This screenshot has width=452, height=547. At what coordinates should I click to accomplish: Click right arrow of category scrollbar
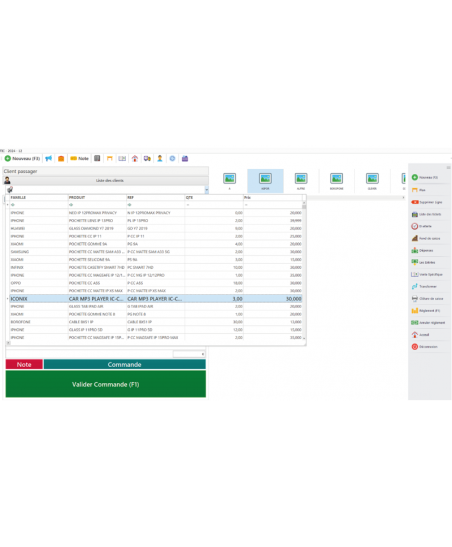click(404, 197)
